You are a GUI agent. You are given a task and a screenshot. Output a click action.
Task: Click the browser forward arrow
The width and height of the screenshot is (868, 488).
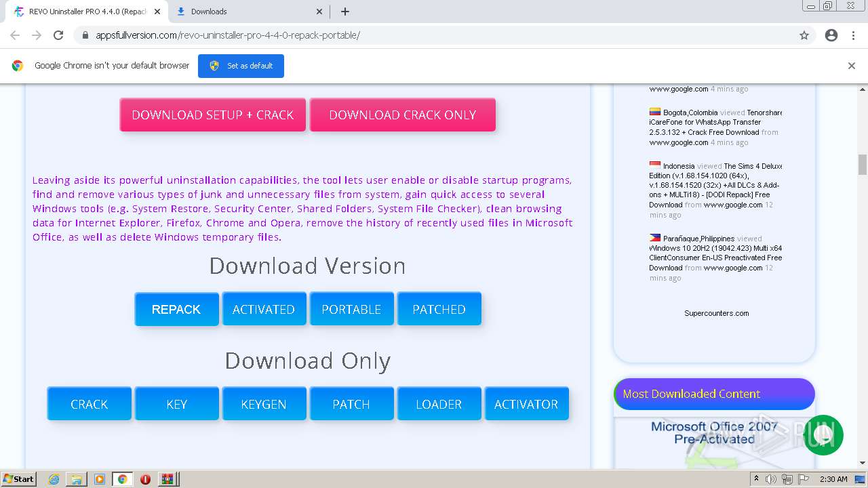(x=37, y=35)
